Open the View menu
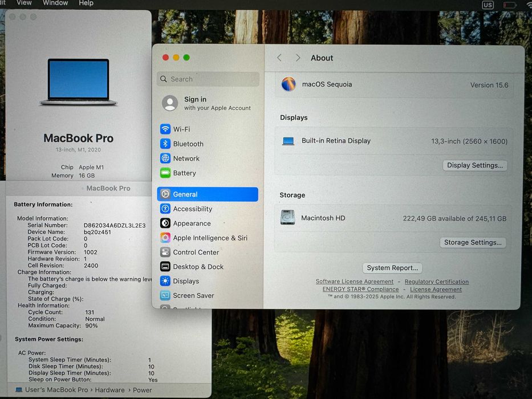The width and height of the screenshot is (532, 399). pos(24,3)
